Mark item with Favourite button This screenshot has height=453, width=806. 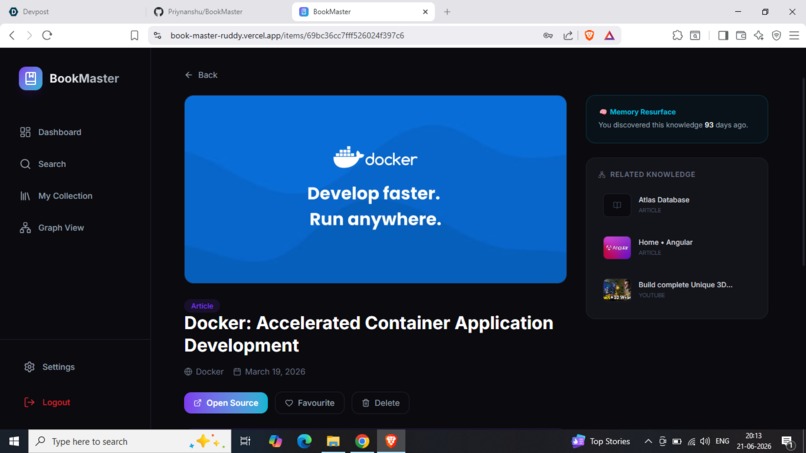pyautogui.click(x=309, y=403)
